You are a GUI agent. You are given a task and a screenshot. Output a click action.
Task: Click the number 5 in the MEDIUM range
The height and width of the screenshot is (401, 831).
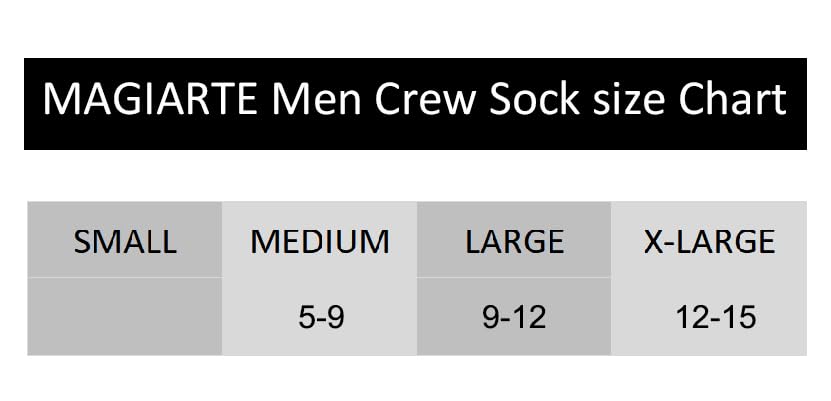pos(305,318)
